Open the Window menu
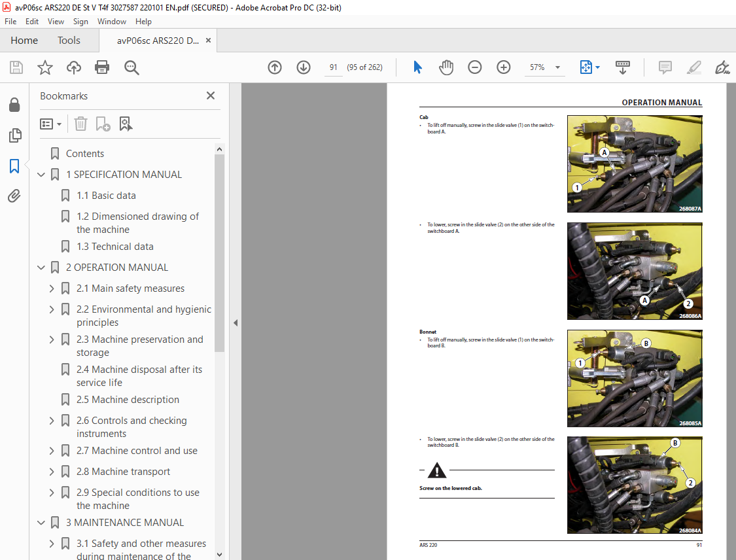The height and width of the screenshot is (560, 736). pos(112,22)
